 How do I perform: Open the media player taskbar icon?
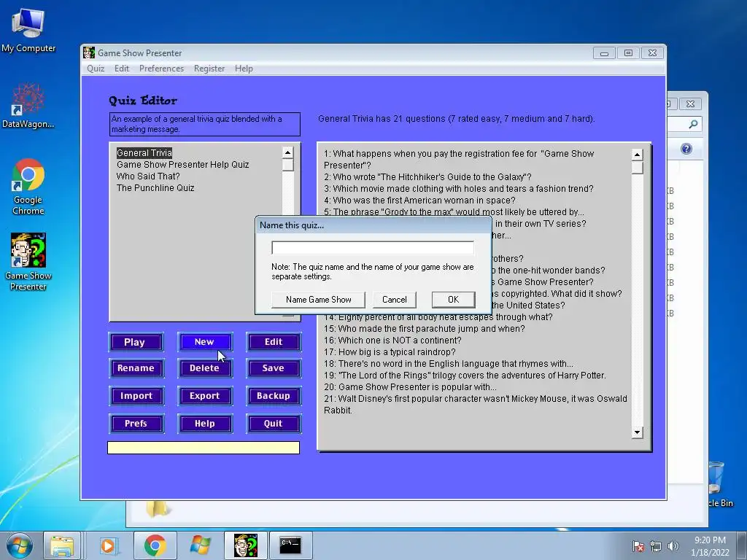point(108,545)
